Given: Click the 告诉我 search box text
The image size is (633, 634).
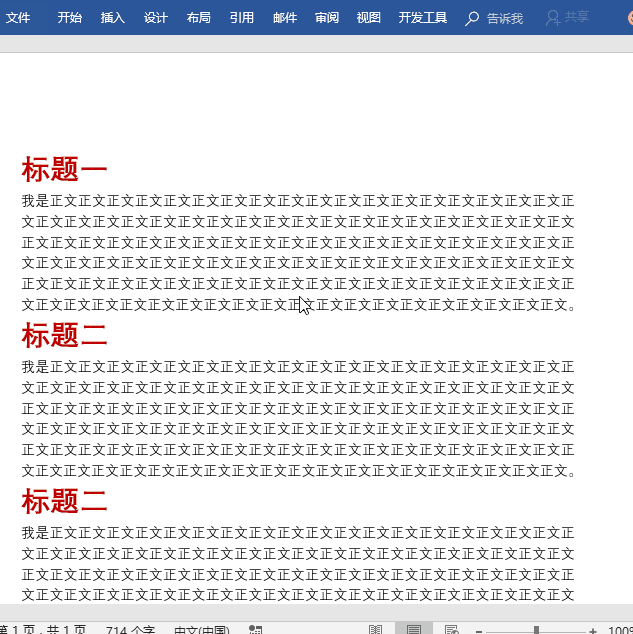Looking at the screenshot, I should [x=505, y=19].
